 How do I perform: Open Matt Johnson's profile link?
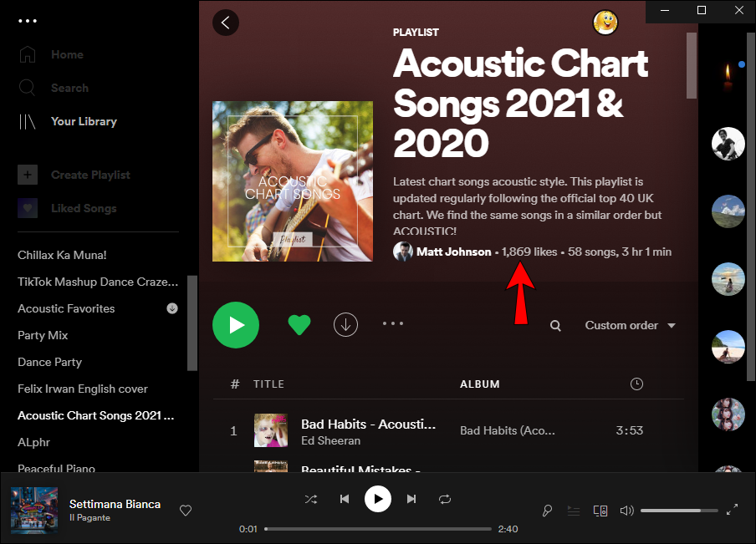coord(453,252)
